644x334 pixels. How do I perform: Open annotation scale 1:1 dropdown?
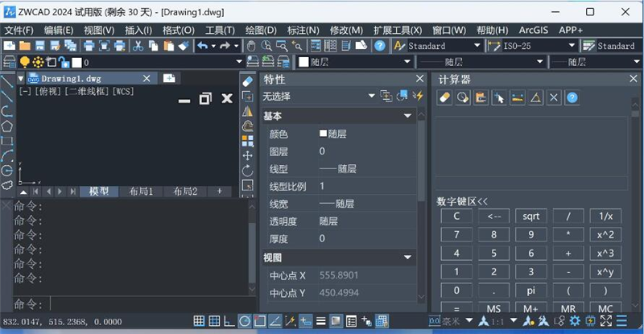pyautogui.click(x=514, y=320)
